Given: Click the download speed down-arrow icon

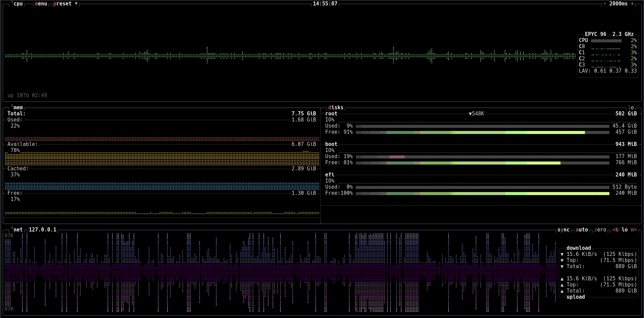Looking at the screenshot, I should (x=562, y=254).
